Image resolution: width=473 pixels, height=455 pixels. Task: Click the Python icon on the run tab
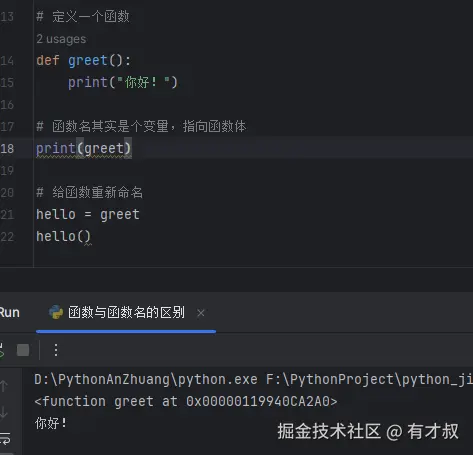coord(56,312)
